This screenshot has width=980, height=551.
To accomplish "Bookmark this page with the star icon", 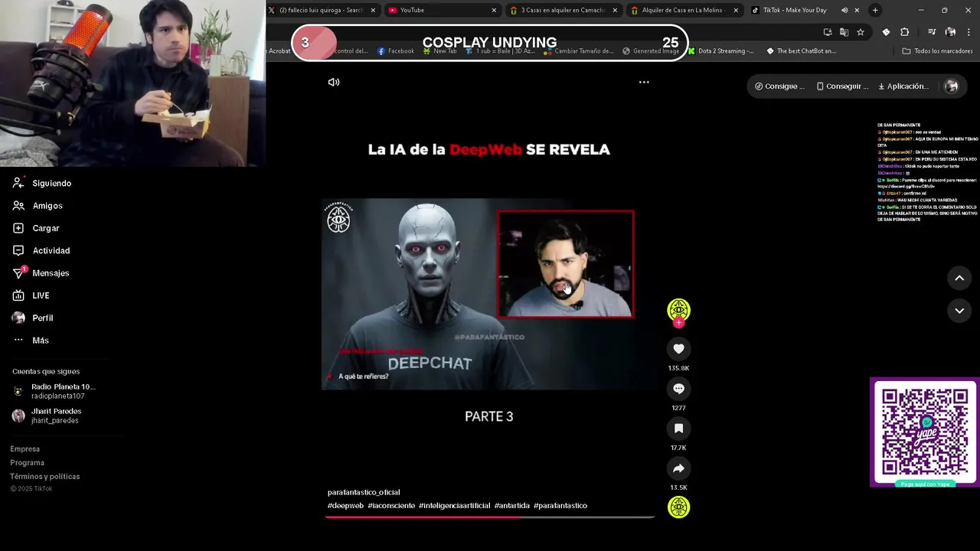I will point(861,32).
